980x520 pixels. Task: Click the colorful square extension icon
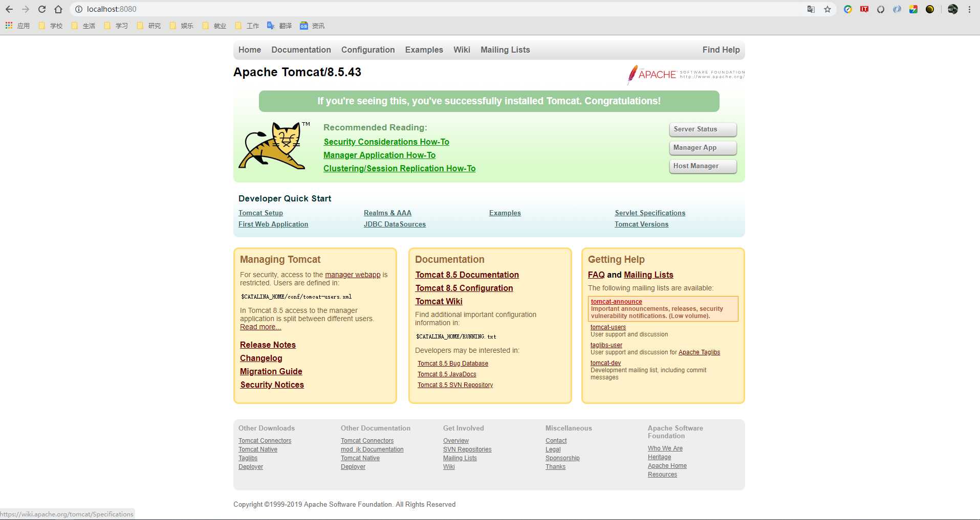pyautogui.click(x=913, y=9)
